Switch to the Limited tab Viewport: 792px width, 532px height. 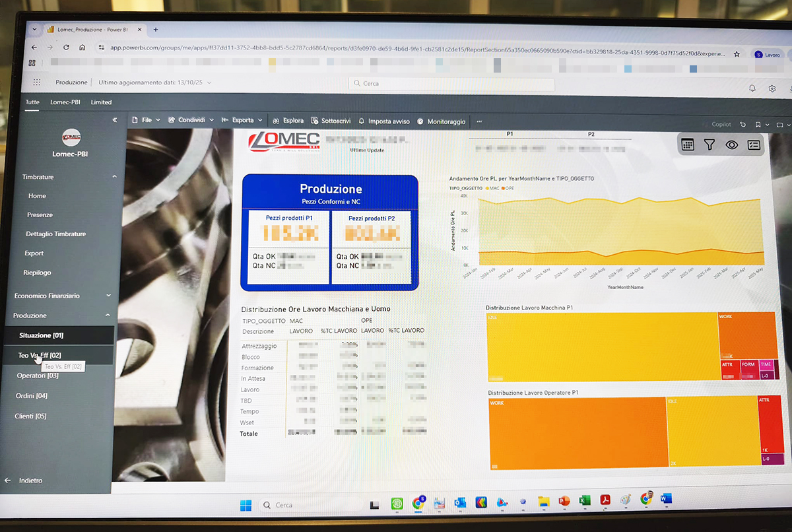[x=101, y=102]
